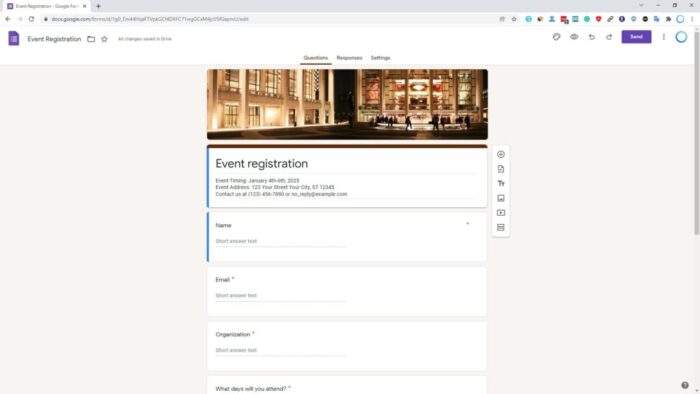Open the three-dot more options menu

click(x=663, y=37)
